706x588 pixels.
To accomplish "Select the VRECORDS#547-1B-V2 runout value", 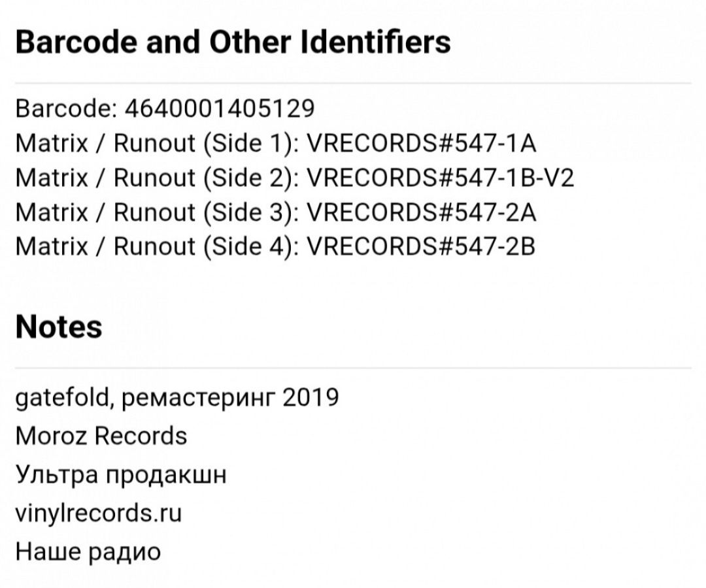I will [x=441, y=178].
